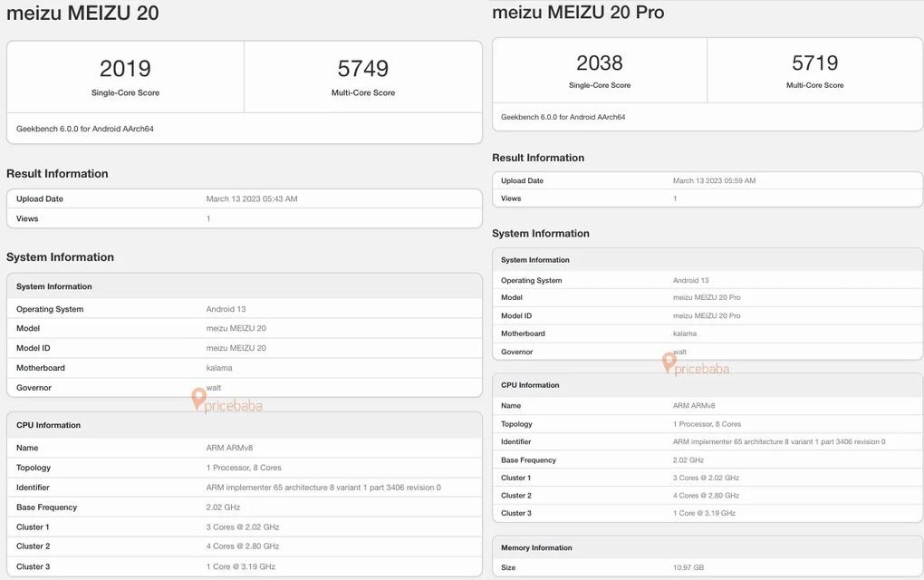Click the MEIZU 20 'System Information' section heading

(x=60, y=257)
